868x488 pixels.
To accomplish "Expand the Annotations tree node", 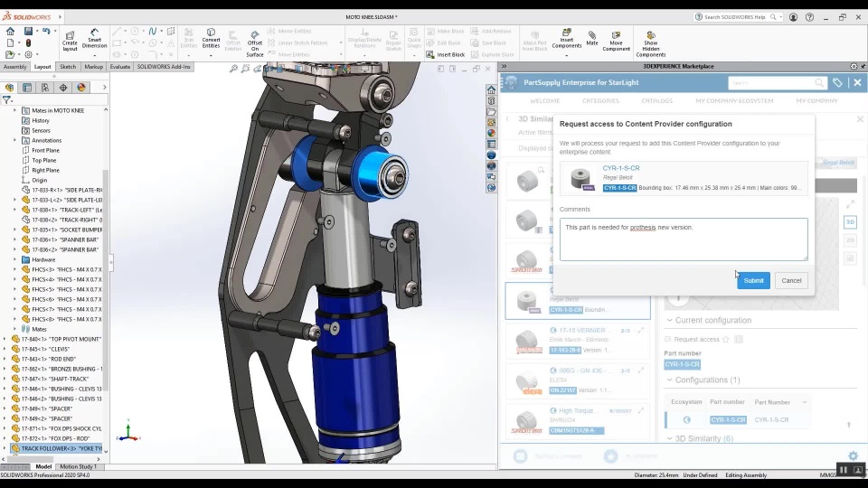I will coord(15,140).
